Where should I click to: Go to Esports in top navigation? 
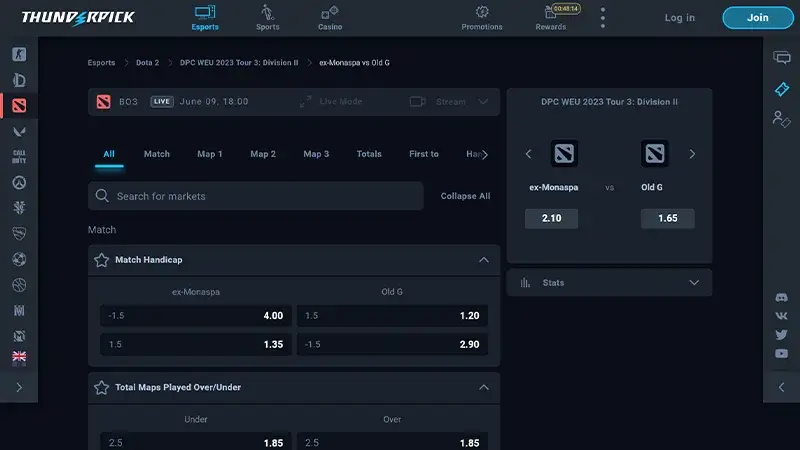coord(205,18)
